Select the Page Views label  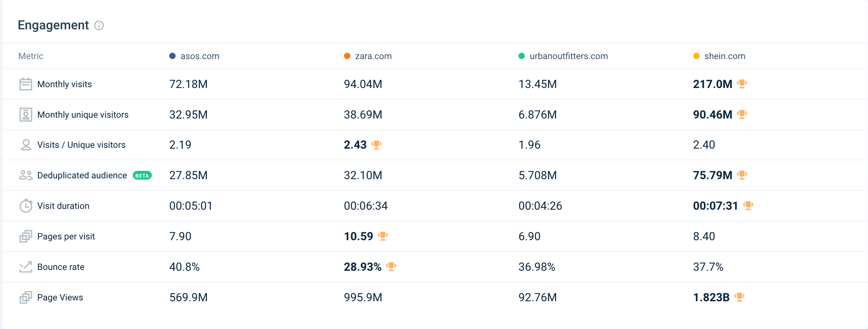click(60, 297)
